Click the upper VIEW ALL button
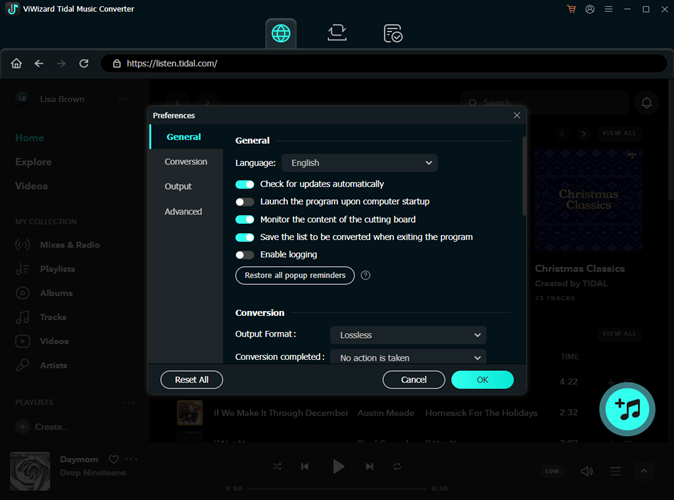Screen dimensions: 674x500 619,133
